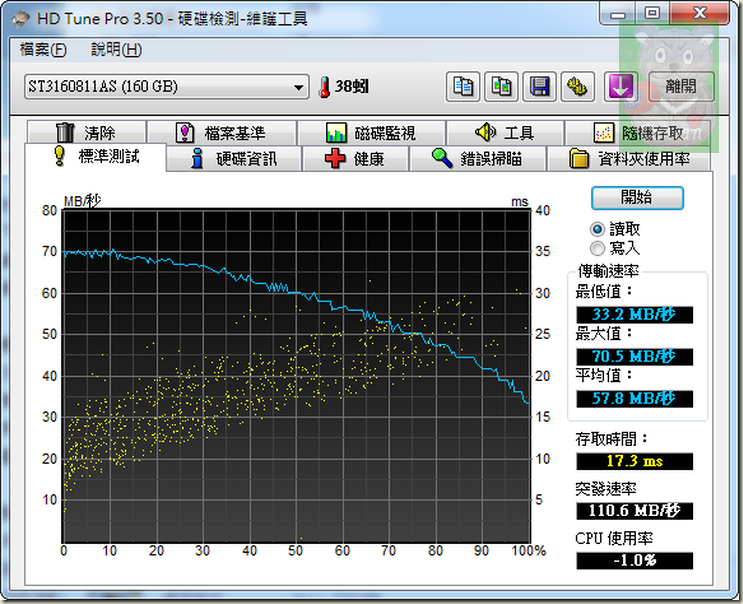
Task: Open the 檔案 menu
Action: 43,50
